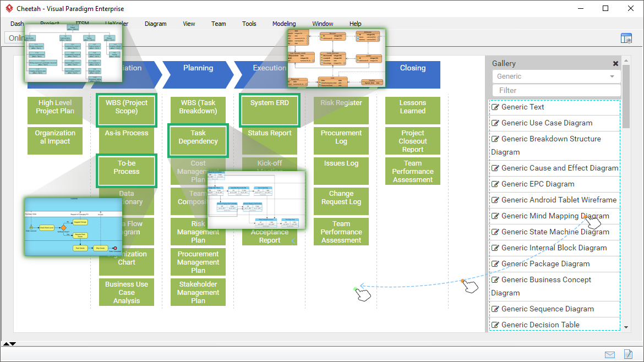The width and height of the screenshot is (644, 362).
Task: Open the Stakeholder Management Plan work item
Action: click(x=198, y=292)
